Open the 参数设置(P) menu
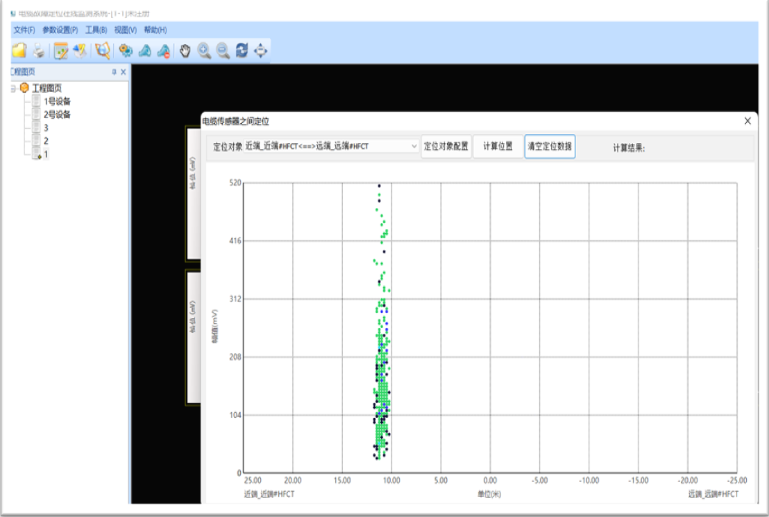769x517 pixels. (60, 31)
